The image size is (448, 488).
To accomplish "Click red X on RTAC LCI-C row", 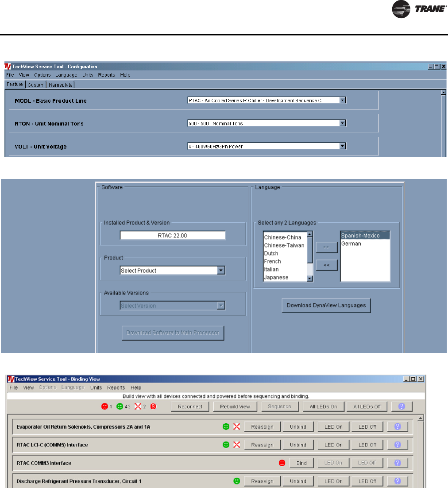I will (237, 445).
